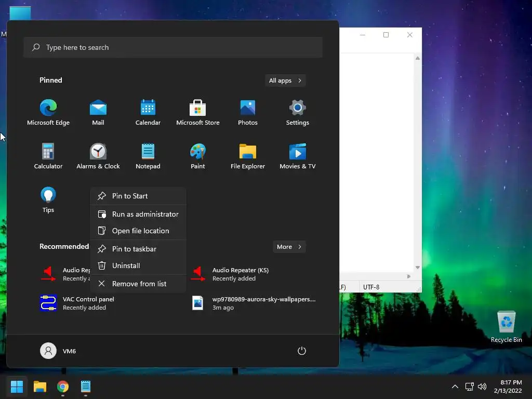Image resolution: width=532 pixels, height=399 pixels.
Task: Open the wp9780989-aurora-sky-wallpapers file
Action: tap(253, 303)
